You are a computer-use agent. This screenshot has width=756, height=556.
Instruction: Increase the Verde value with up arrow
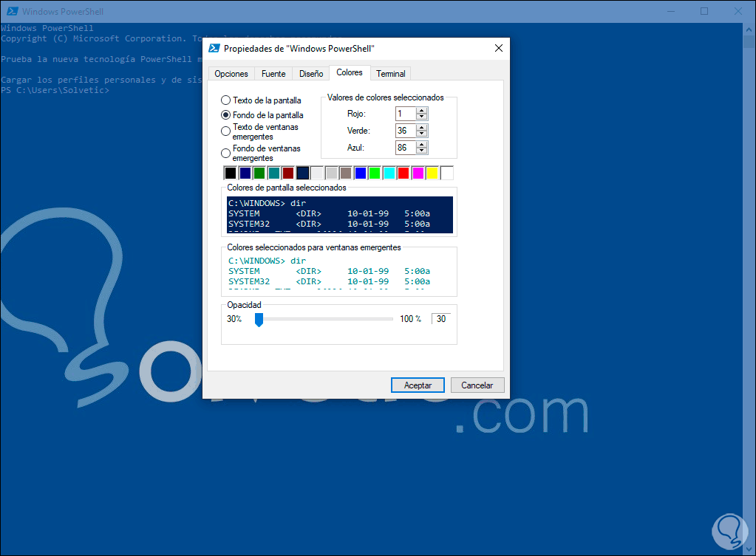[x=422, y=128]
